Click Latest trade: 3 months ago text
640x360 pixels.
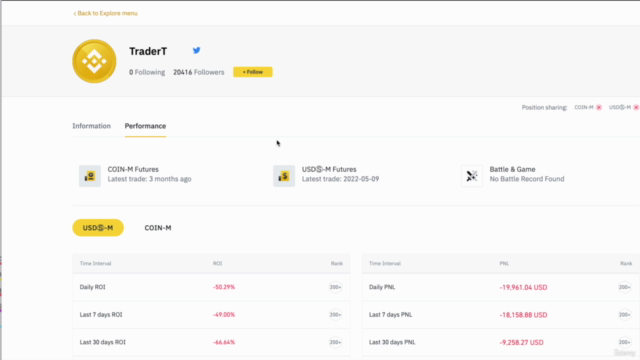coord(149,179)
